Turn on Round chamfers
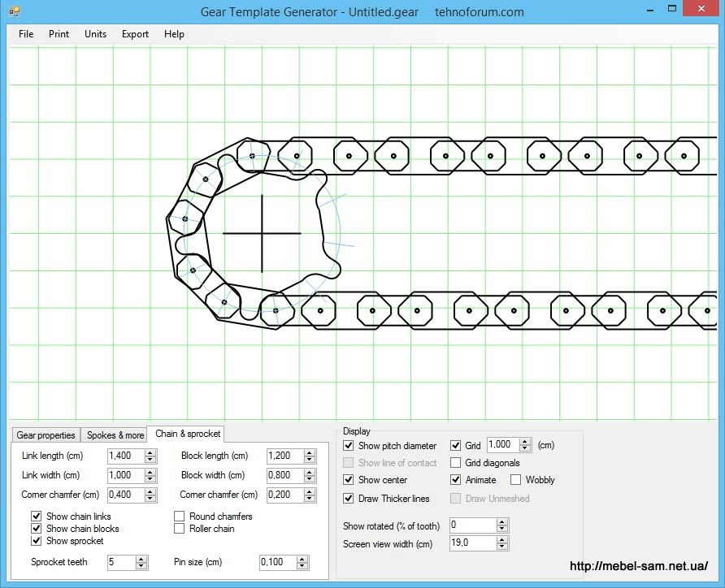 180,517
